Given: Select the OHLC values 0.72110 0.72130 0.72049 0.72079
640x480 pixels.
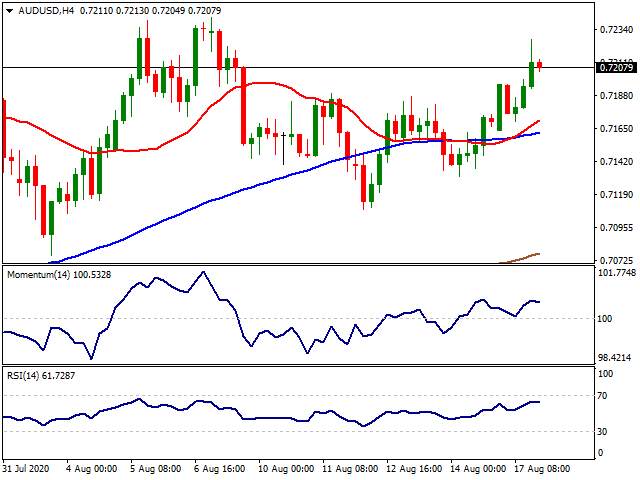Looking at the screenshot, I should pyautogui.click(x=150, y=11).
